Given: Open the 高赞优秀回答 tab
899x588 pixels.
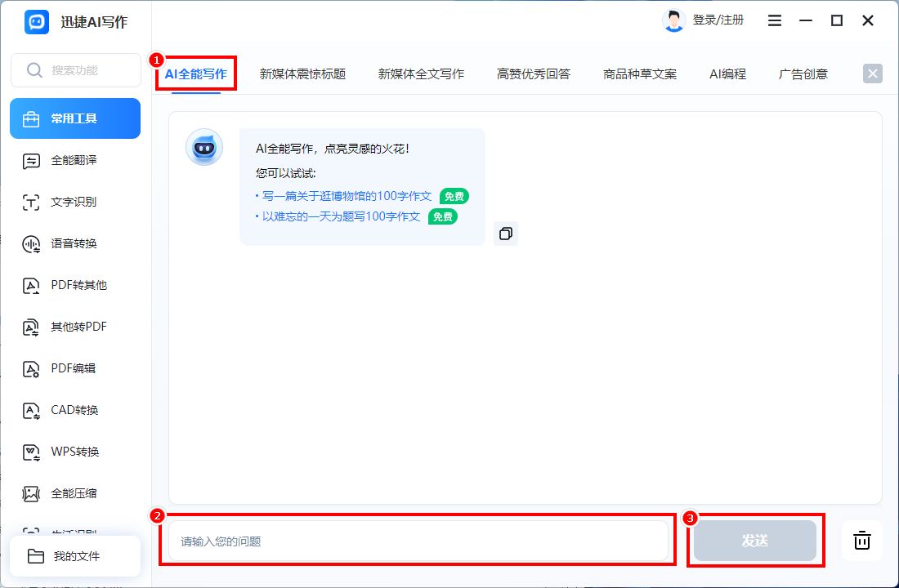Looking at the screenshot, I should [x=534, y=74].
